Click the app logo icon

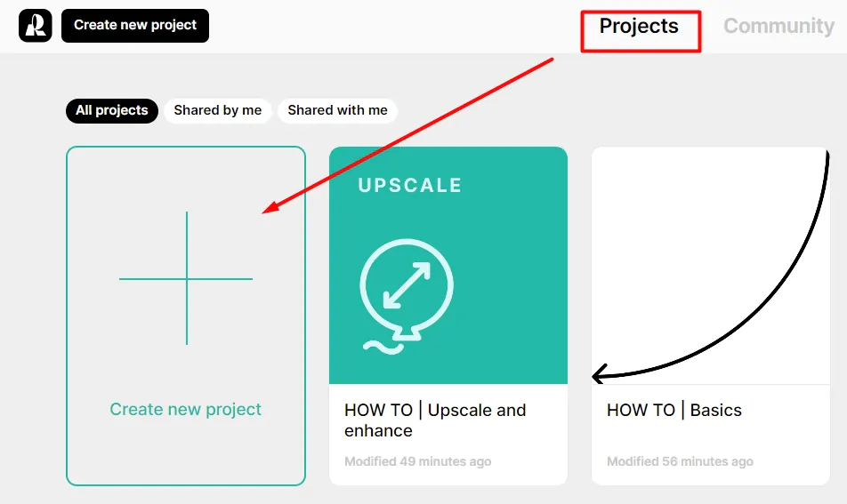pos(36,26)
